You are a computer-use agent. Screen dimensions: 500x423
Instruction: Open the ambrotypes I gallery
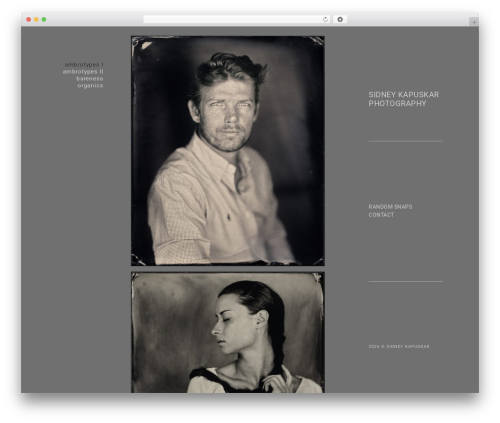click(84, 64)
